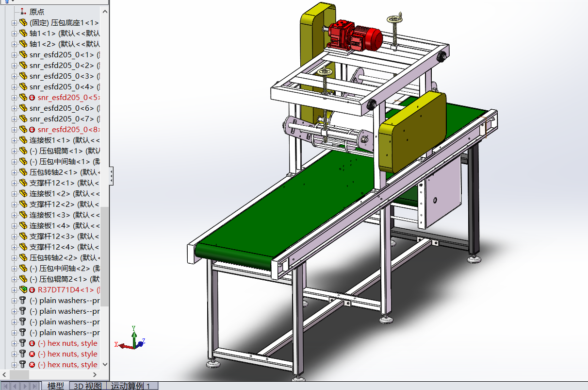Click the part icon next to 轴1<1>
This screenshot has height=390, width=588.
click(23, 33)
